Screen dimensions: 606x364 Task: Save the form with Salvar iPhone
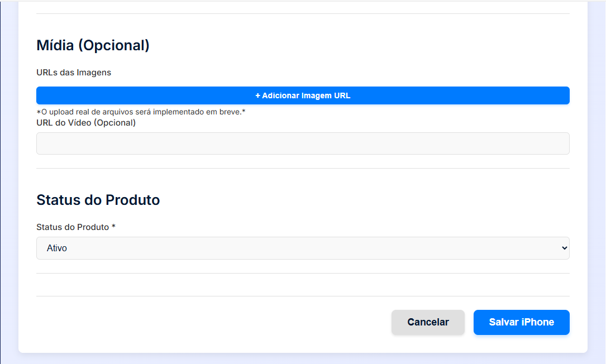521,322
